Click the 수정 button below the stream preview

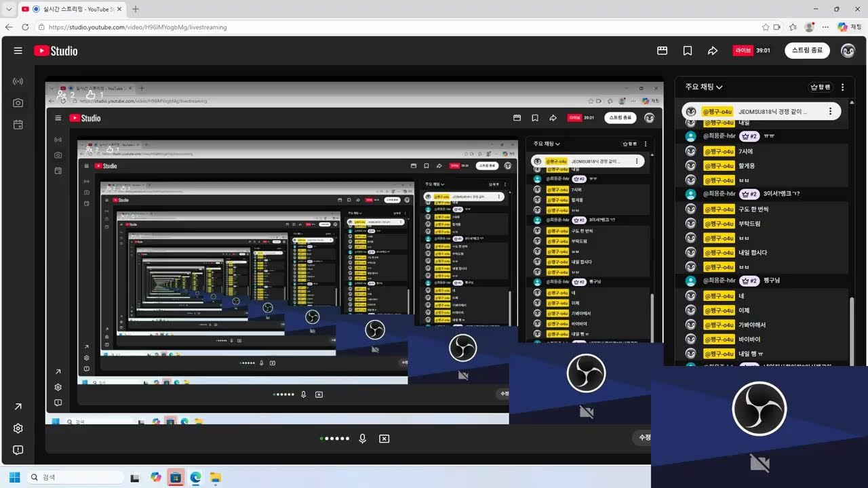(644, 438)
